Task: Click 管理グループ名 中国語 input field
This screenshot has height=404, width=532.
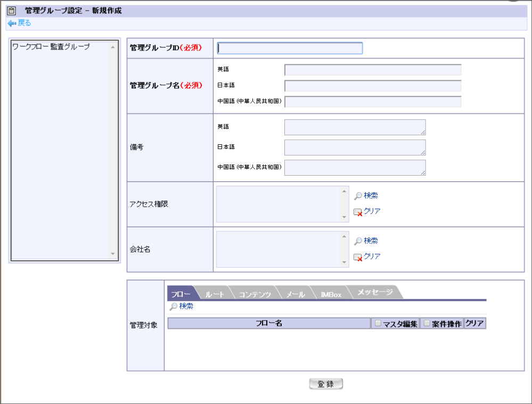Action: [x=373, y=102]
